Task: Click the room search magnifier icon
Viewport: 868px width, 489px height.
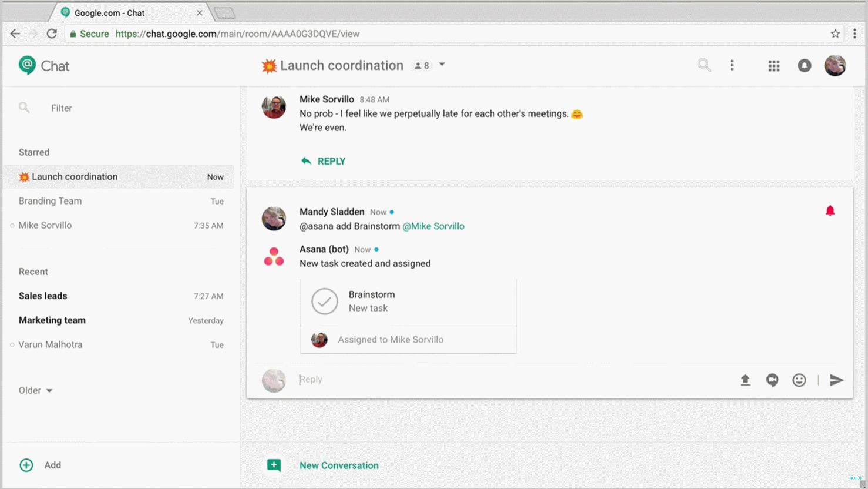Action: 704,65
